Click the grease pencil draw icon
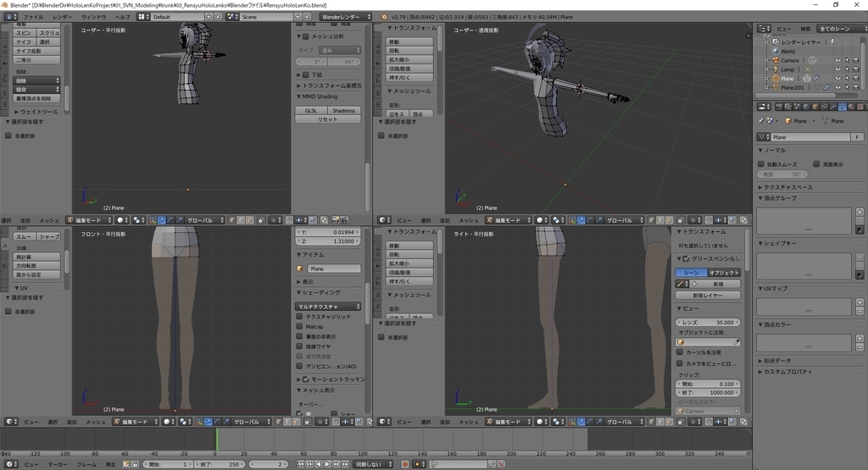The image size is (868, 470). (x=682, y=284)
